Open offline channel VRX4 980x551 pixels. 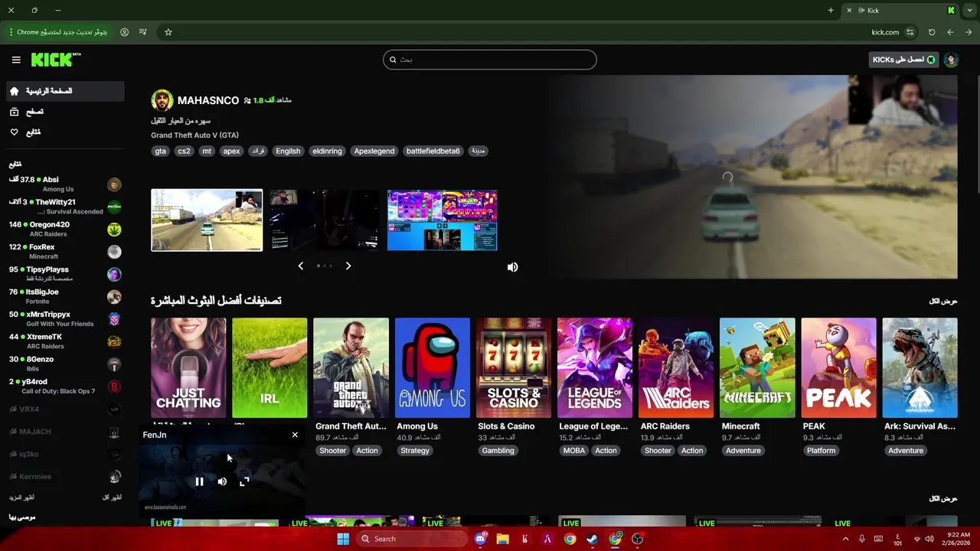pos(64,409)
